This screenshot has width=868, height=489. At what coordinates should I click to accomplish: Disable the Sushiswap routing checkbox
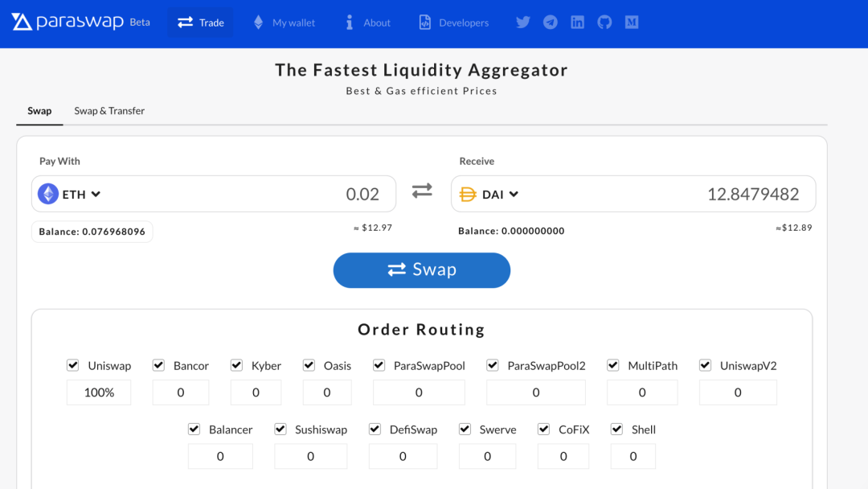point(280,429)
